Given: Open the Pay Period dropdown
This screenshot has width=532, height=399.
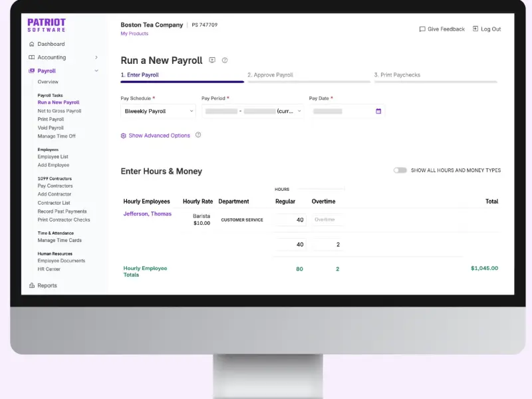Looking at the screenshot, I should pos(253,111).
